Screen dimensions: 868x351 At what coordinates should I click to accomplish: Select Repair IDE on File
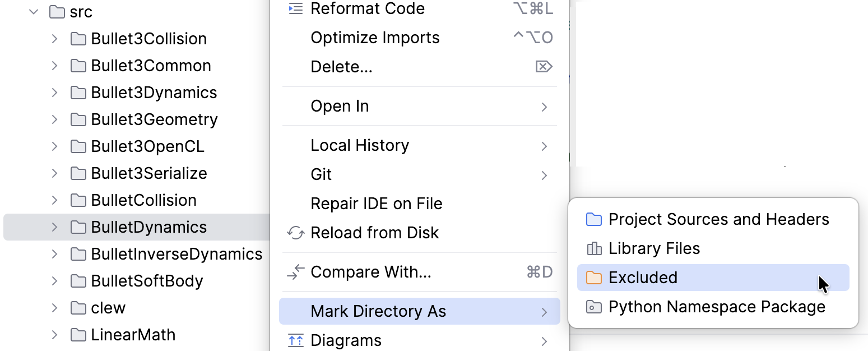(x=377, y=204)
